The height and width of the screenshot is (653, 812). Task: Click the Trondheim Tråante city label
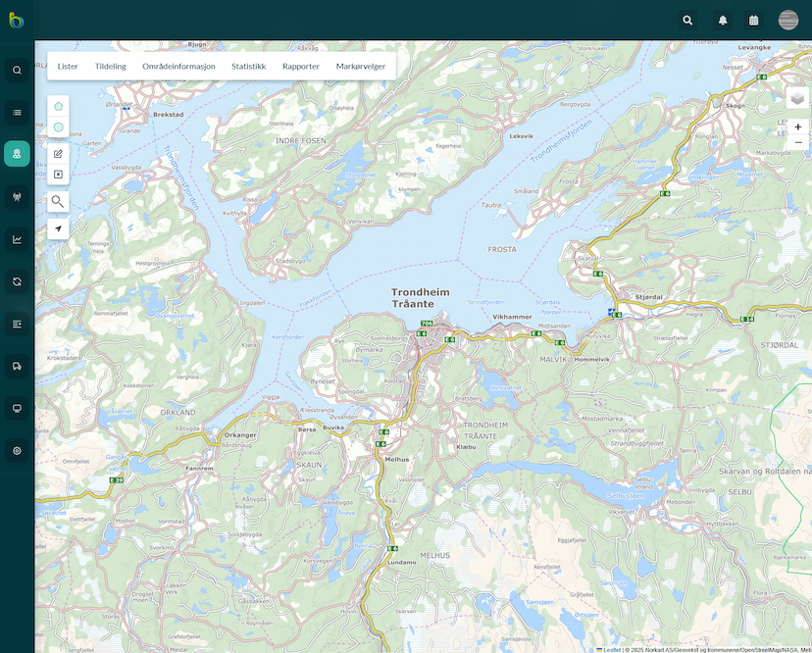coord(420,298)
